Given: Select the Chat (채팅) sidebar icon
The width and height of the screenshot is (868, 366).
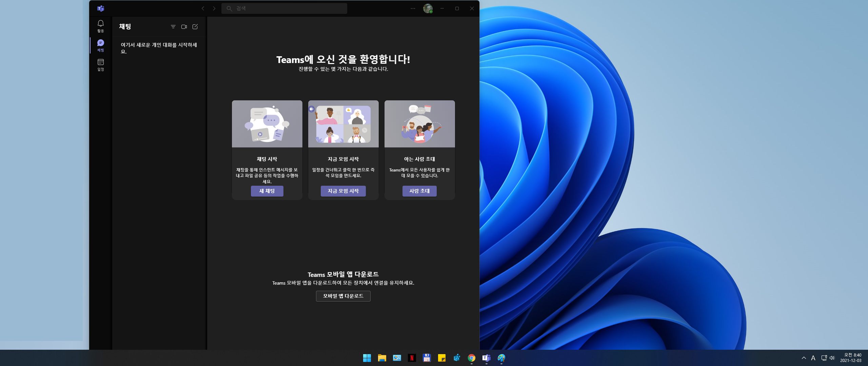Looking at the screenshot, I should 101,45.
